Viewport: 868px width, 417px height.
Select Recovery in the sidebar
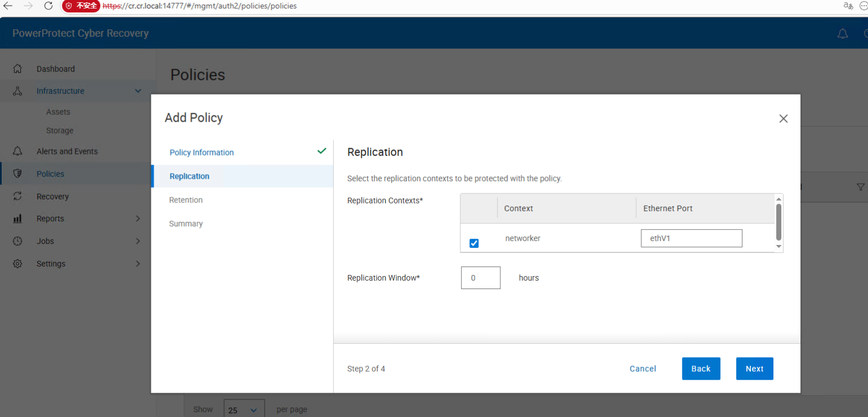click(x=52, y=196)
